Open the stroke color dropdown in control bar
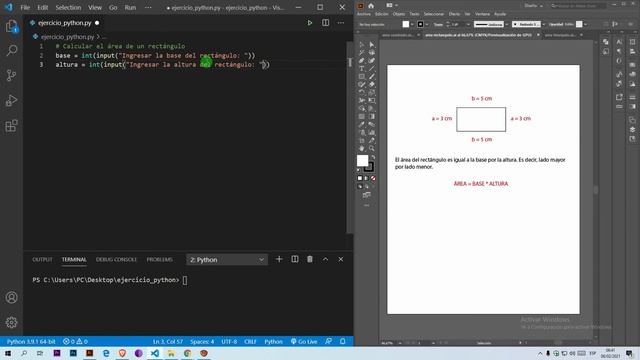 [x=427, y=24]
